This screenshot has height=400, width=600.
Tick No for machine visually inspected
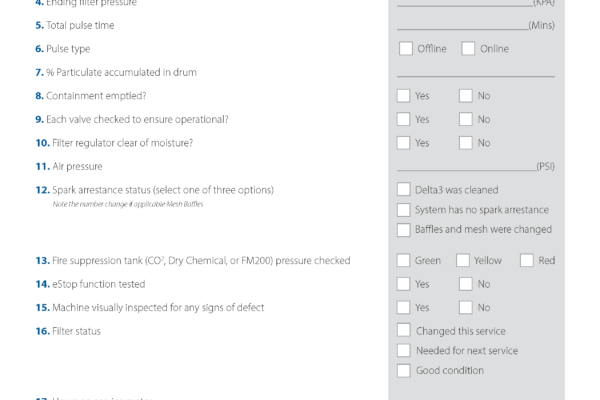466,307
